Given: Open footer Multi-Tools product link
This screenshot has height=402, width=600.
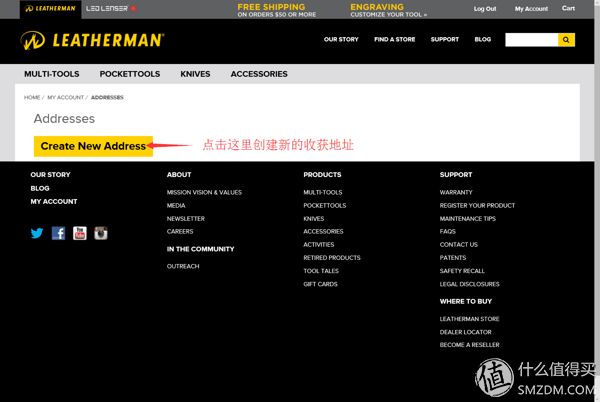Looking at the screenshot, I should [323, 192].
